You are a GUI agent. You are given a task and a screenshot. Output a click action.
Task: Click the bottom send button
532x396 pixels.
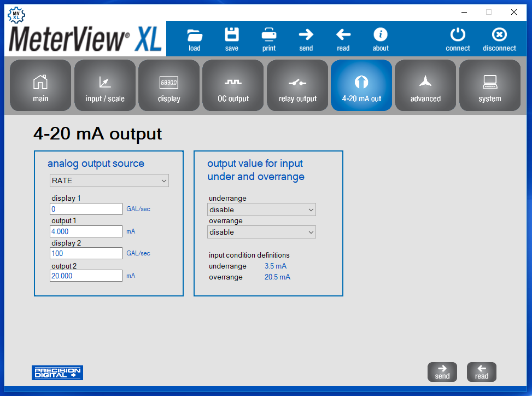coord(442,372)
